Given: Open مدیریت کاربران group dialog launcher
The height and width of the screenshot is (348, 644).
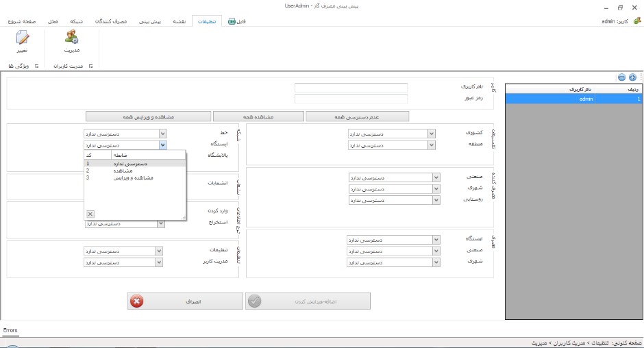Looking at the screenshot, I should tap(90, 66).
